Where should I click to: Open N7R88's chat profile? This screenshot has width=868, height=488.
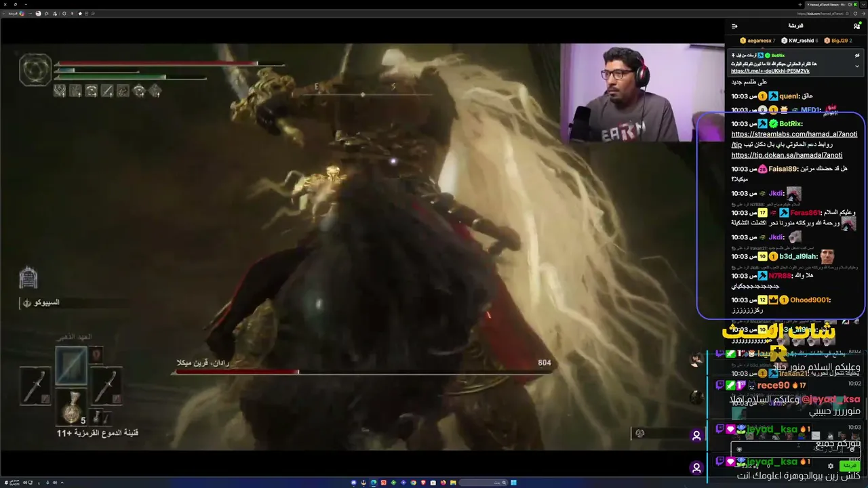(x=781, y=276)
